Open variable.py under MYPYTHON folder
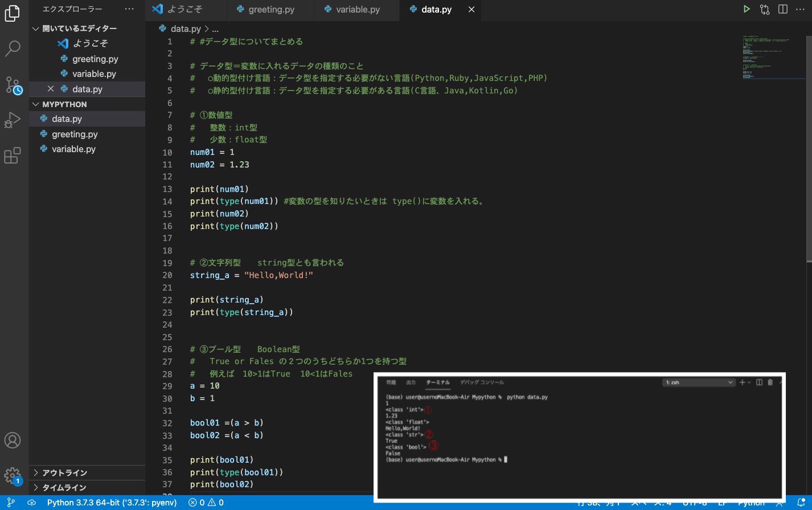 (x=87, y=149)
